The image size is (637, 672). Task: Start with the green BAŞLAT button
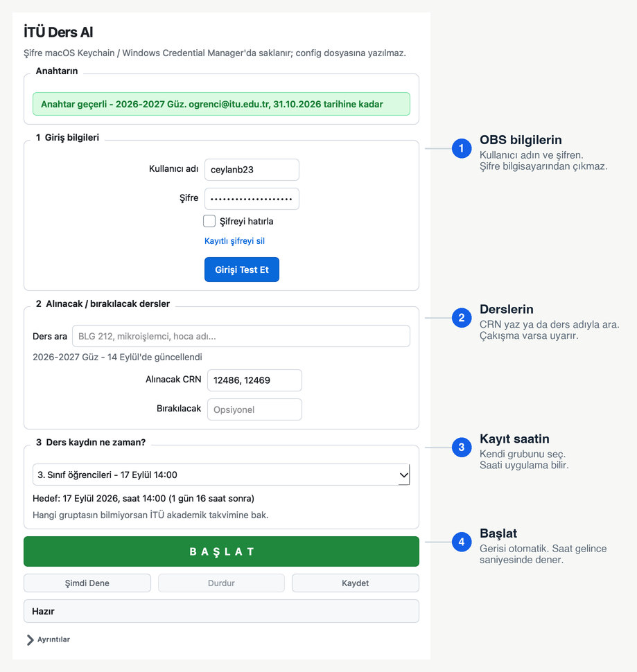pos(221,551)
